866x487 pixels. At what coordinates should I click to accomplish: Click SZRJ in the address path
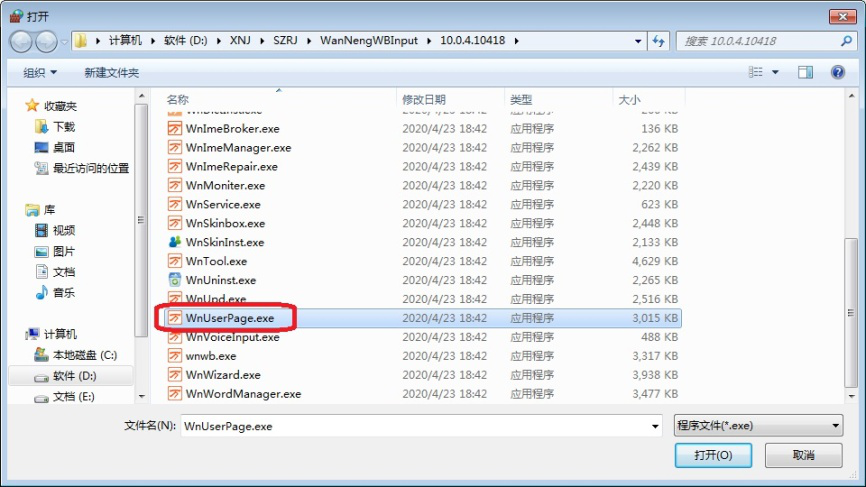[286, 41]
